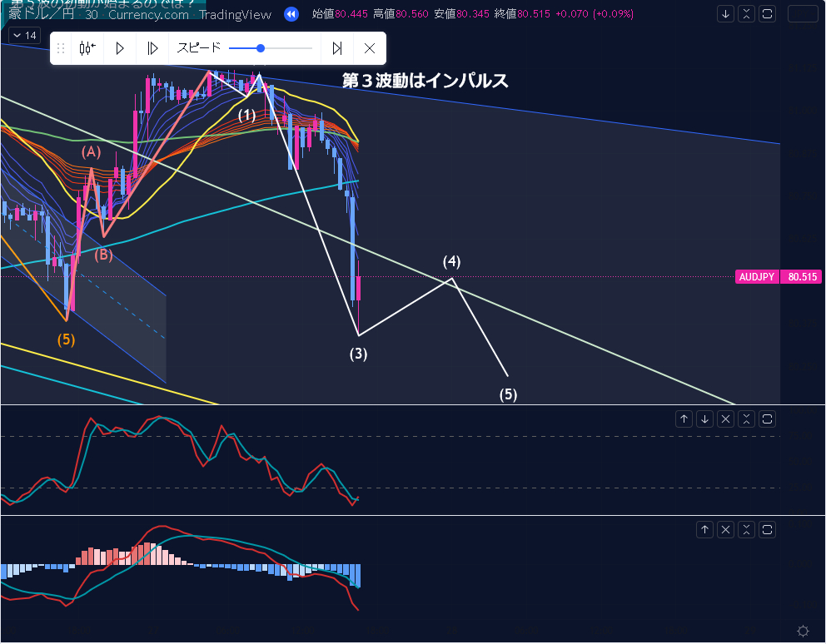Screen dimensions: 826x644
Task: Delete the oscillator pane
Action: click(726, 419)
